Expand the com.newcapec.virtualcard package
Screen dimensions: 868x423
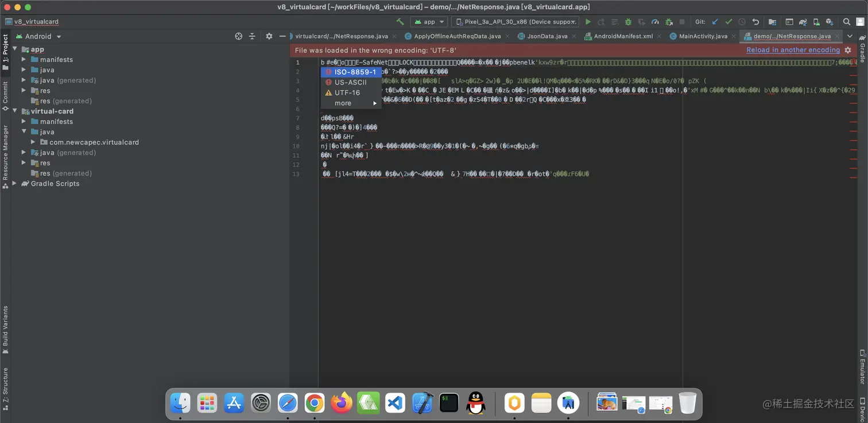tap(33, 142)
